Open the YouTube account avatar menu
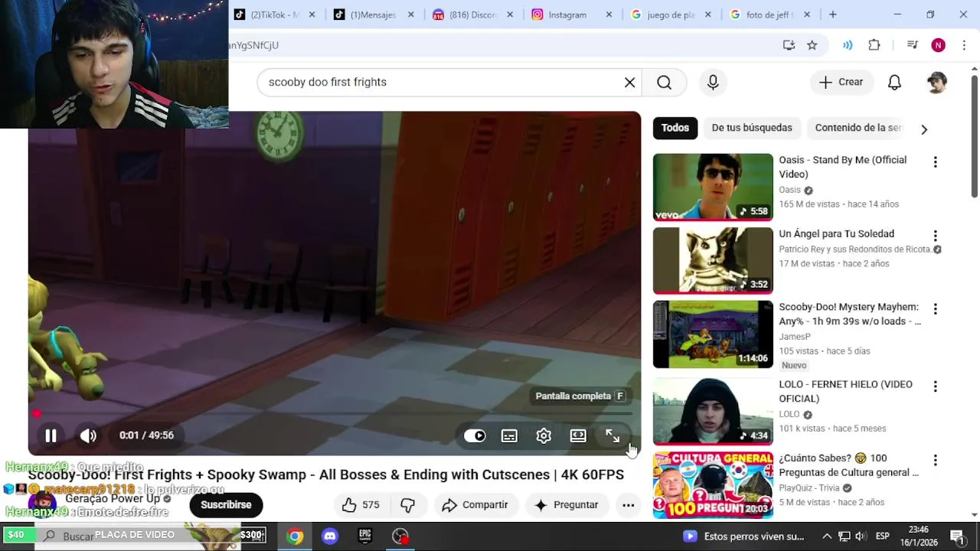The width and height of the screenshot is (980, 551). 936,83
